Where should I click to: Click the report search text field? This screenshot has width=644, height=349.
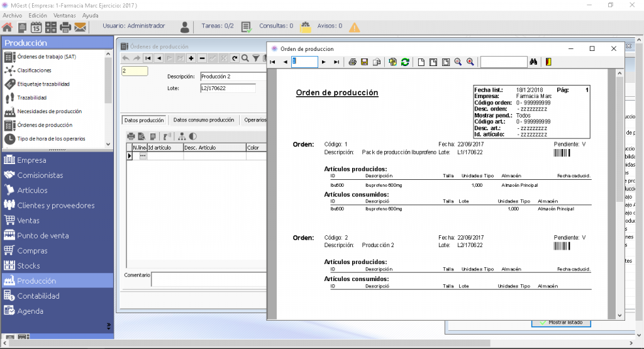pyautogui.click(x=504, y=62)
